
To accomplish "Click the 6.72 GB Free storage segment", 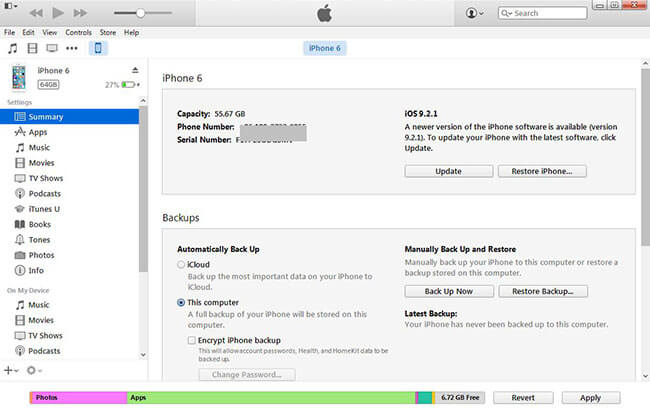I will (x=460, y=397).
